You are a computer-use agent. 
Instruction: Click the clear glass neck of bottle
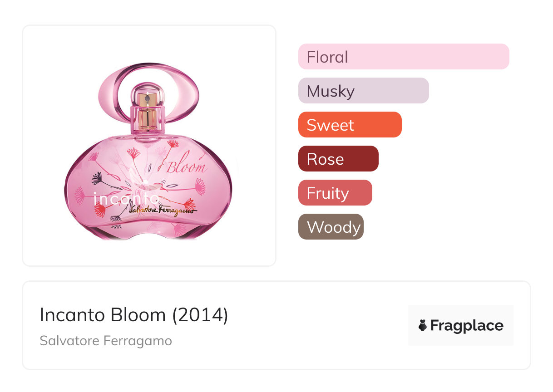147,120
